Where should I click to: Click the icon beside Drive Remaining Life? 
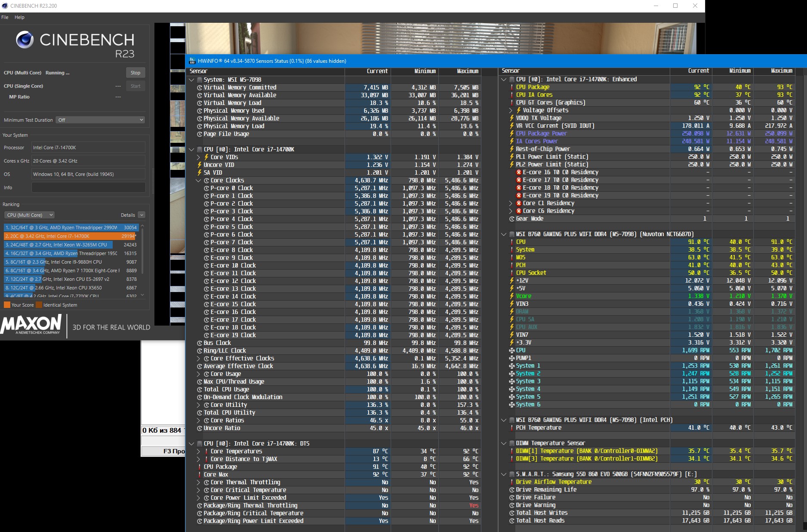click(512, 490)
